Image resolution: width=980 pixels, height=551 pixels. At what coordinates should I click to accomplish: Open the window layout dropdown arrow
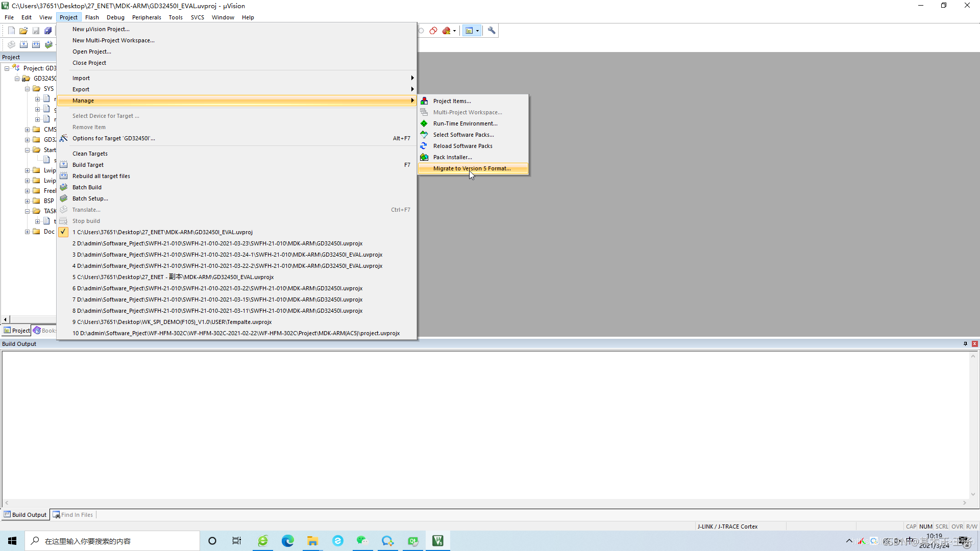[478, 31]
